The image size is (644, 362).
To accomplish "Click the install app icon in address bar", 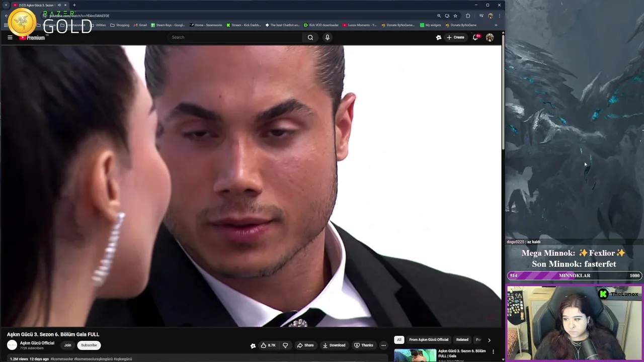I will tap(447, 16).
